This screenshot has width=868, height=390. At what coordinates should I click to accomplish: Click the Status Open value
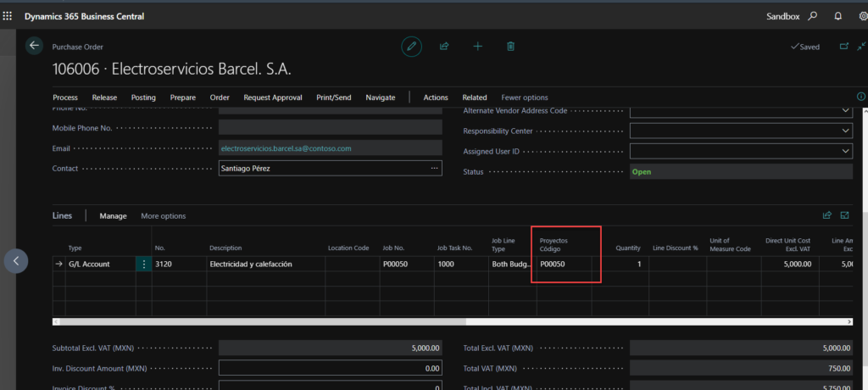click(741, 172)
